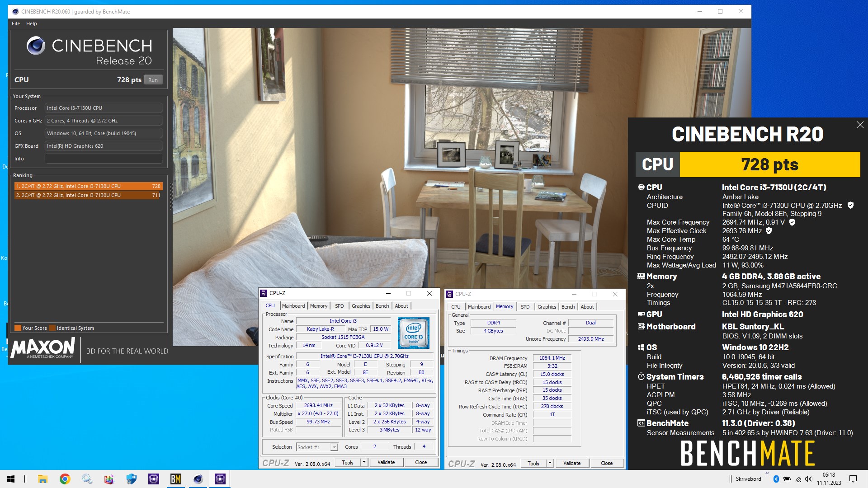Expand the Skrivebord toolbar chevron
This screenshot has height=488, width=868.
767,473
